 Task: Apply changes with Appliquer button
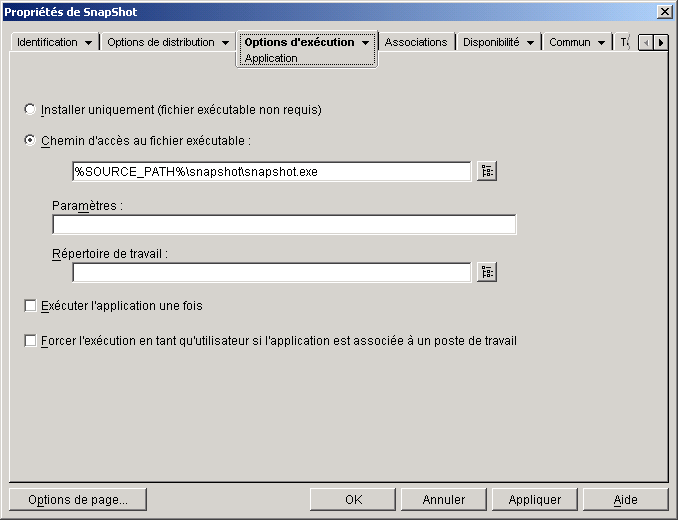535,500
